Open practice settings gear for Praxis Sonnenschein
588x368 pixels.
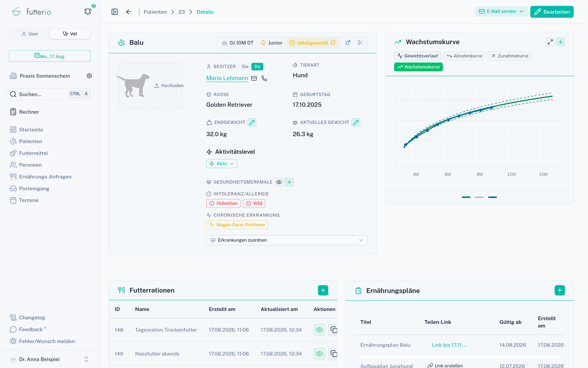[89, 76]
